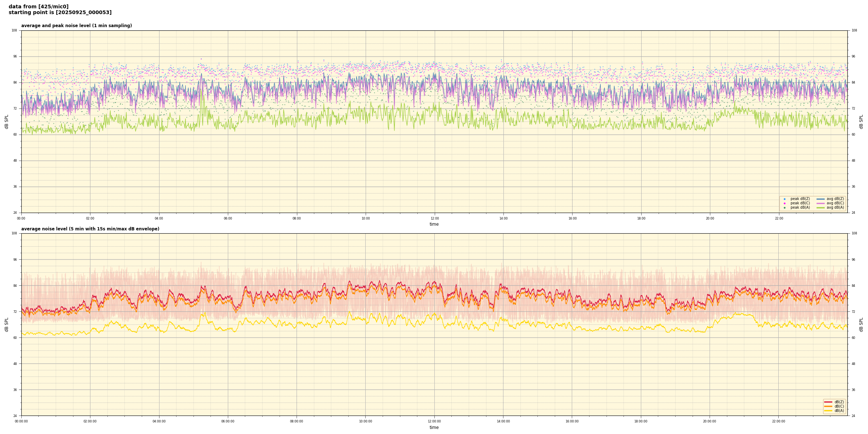Click the lower chart left 'dB SPL' axis label
Screen dimensions: 868x434
(7, 324)
